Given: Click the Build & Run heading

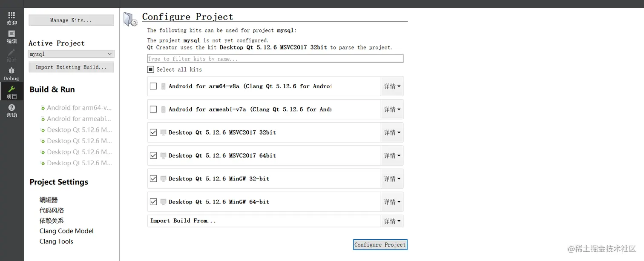Looking at the screenshot, I should 52,89.
